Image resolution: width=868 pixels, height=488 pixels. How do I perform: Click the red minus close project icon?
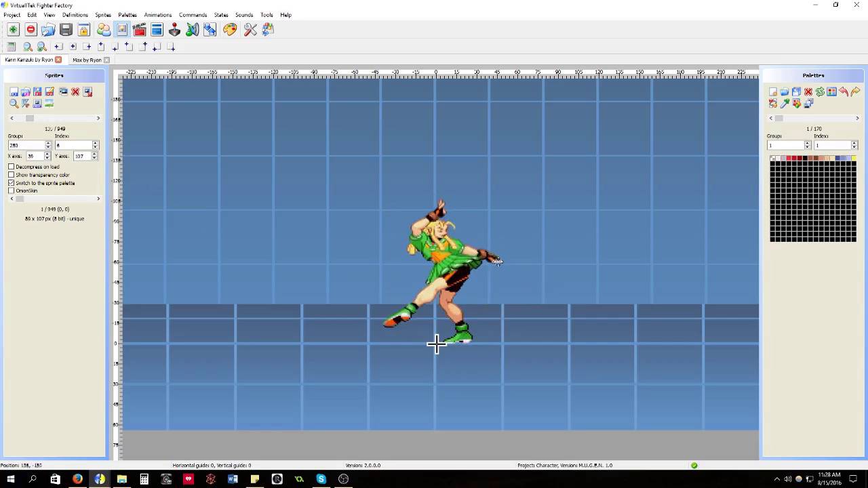31,29
